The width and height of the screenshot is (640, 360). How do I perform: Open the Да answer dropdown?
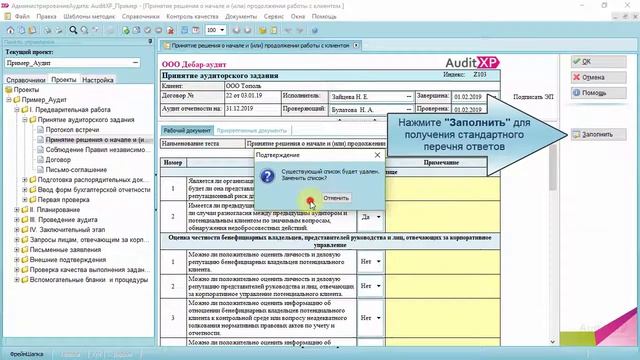(x=378, y=217)
